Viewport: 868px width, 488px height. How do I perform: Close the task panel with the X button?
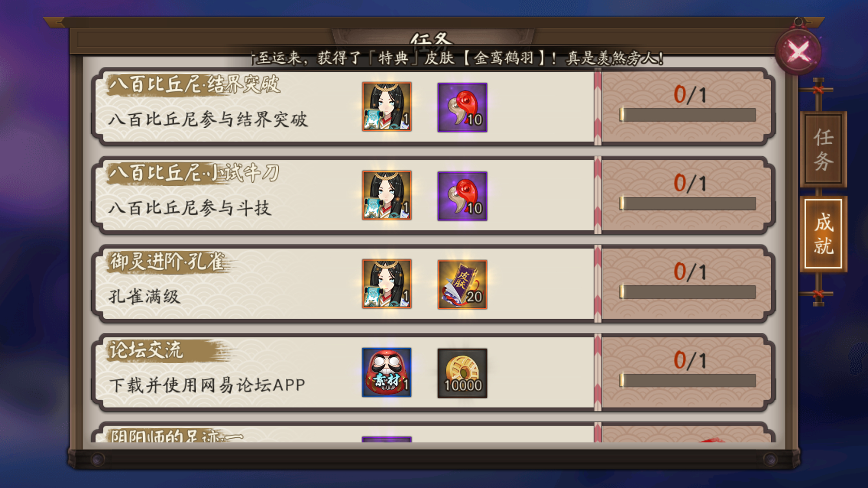pos(798,51)
